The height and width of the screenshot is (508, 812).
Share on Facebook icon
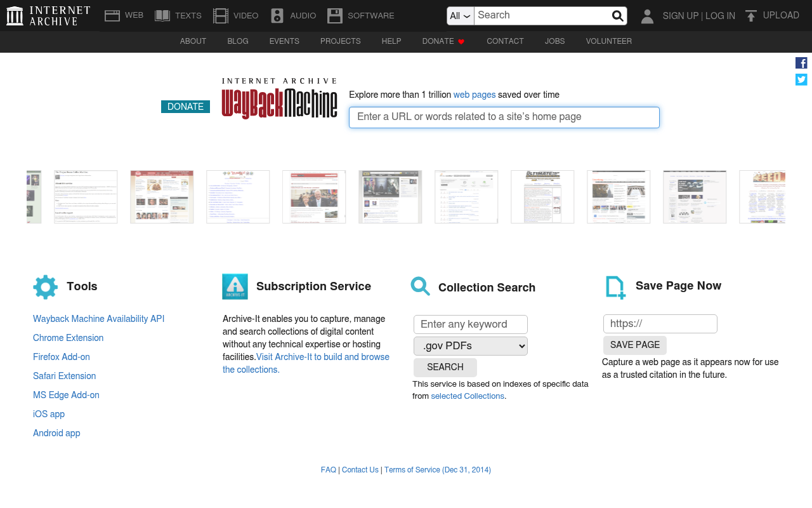(x=801, y=63)
